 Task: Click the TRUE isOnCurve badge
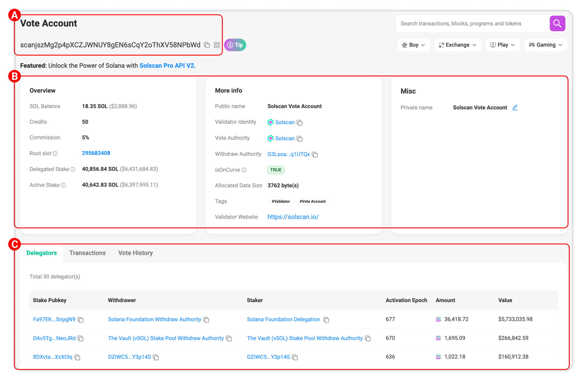point(276,170)
